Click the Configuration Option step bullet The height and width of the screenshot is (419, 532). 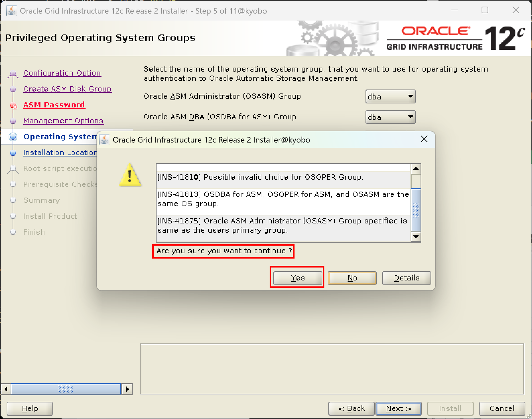tap(13, 73)
